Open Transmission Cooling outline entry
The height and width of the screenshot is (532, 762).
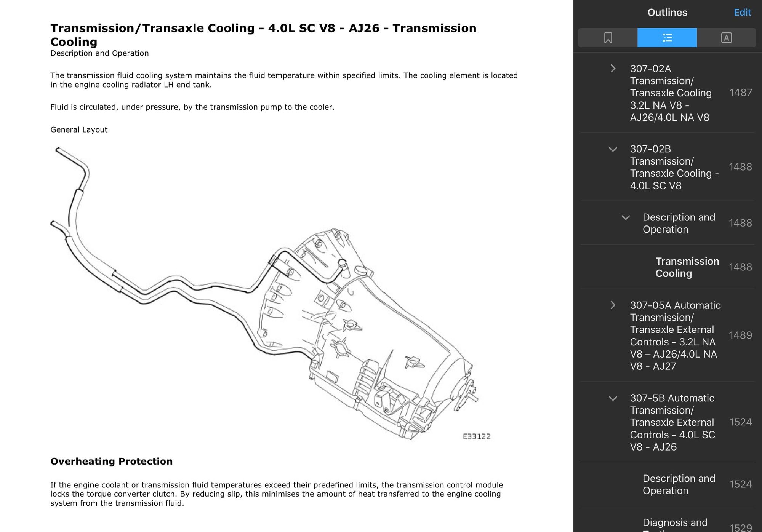click(x=687, y=267)
